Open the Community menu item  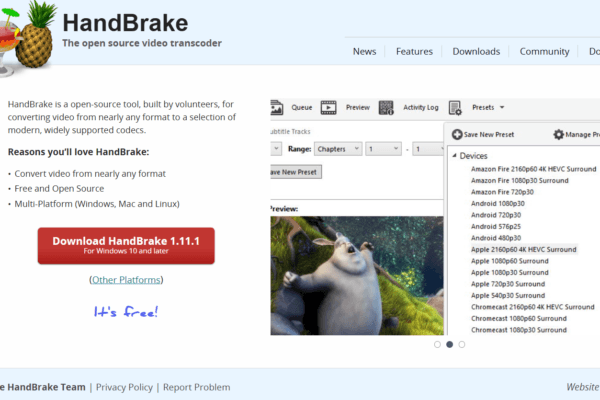(x=544, y=51)
